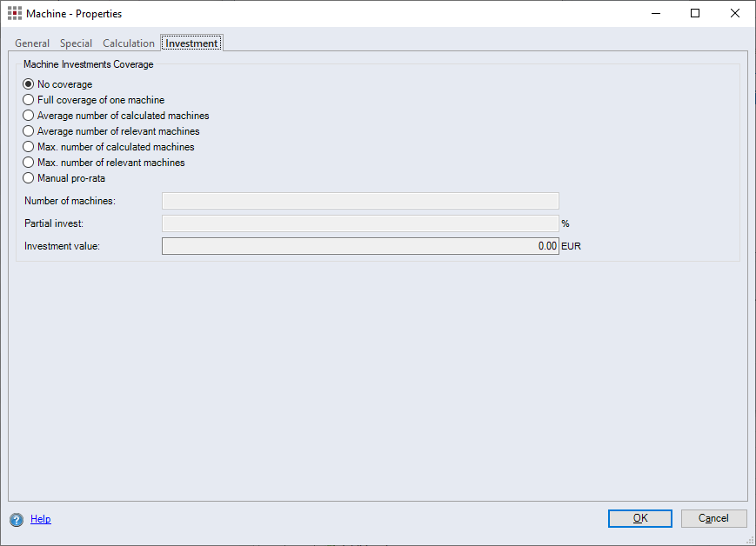Select Max. number of calculated machines
Image resolution: width=756 pixels, height=546 pixels.
pyautogui.click(x=29, y=147)
